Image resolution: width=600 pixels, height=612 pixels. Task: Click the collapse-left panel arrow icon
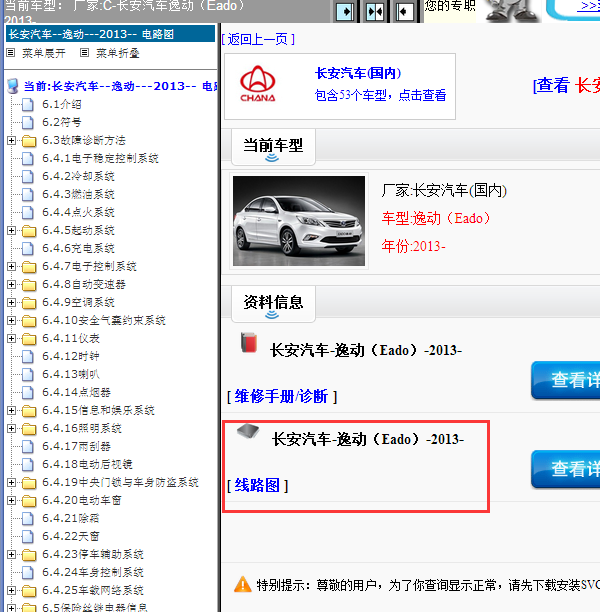(404, 12)
